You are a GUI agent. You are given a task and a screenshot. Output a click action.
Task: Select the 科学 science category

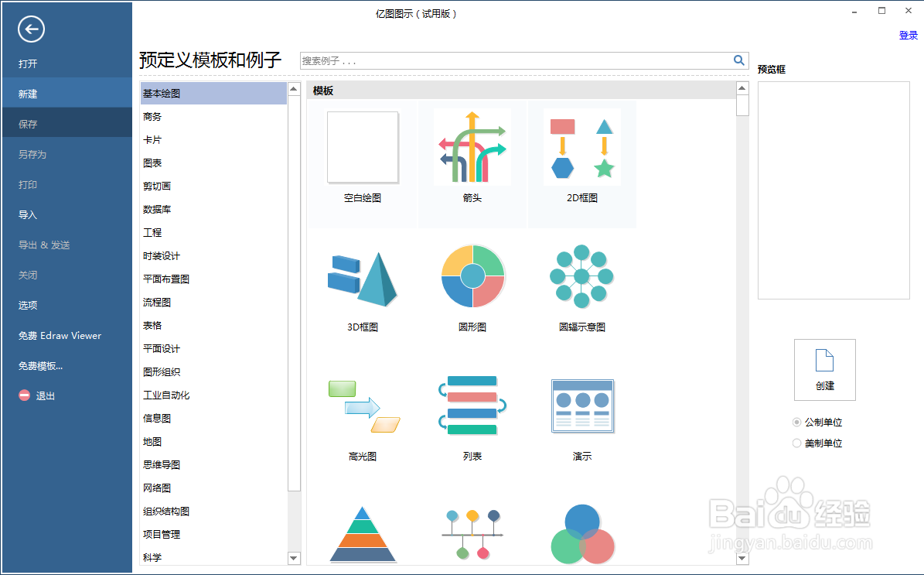click(x=213, y=557)
